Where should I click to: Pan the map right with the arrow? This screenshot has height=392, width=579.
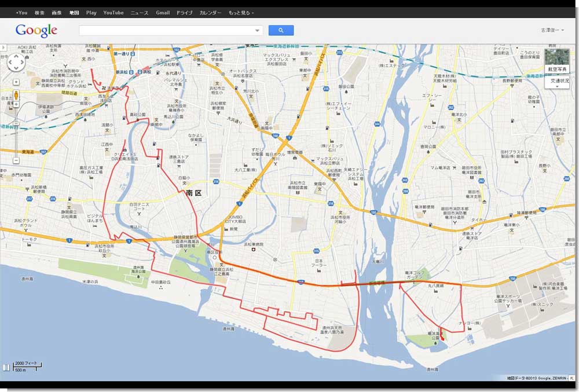coord(22,63)
